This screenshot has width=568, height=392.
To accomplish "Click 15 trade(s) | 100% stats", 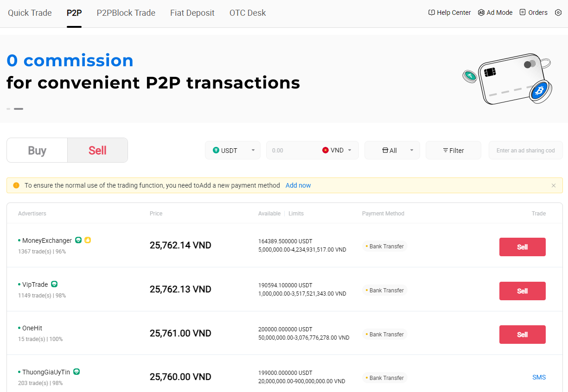I will [40, 339].
